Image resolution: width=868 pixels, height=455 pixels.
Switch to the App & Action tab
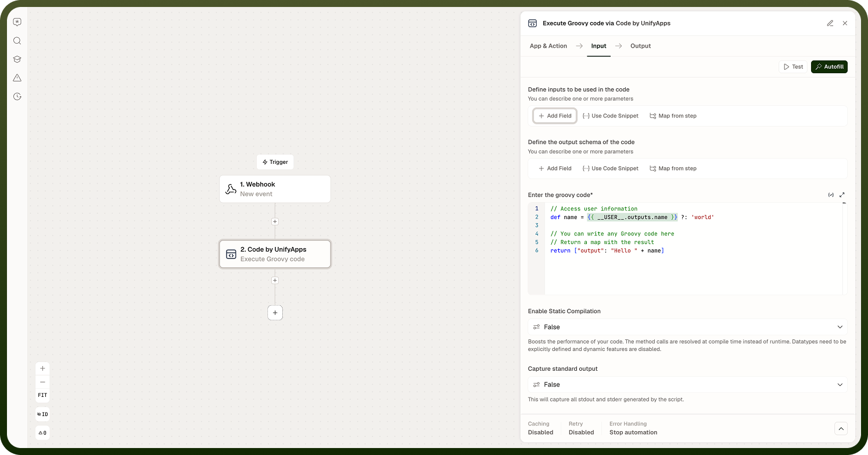548,46
